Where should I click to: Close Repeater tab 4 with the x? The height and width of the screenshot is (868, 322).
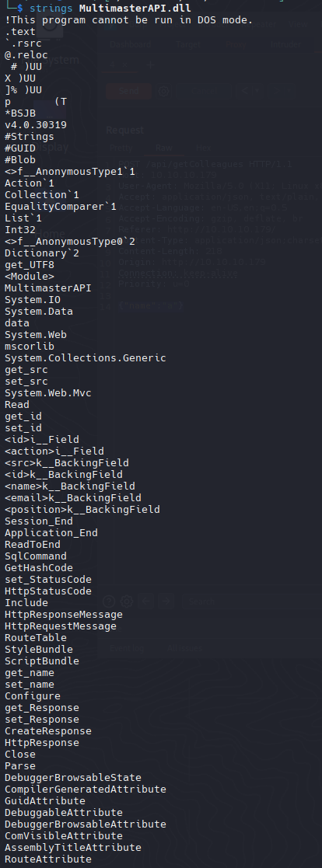tap(125, 65)
